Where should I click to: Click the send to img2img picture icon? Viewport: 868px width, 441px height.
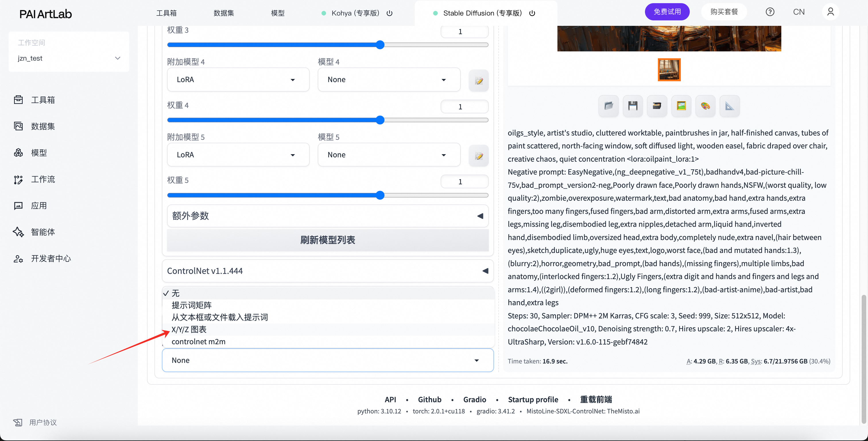(681, 106)
